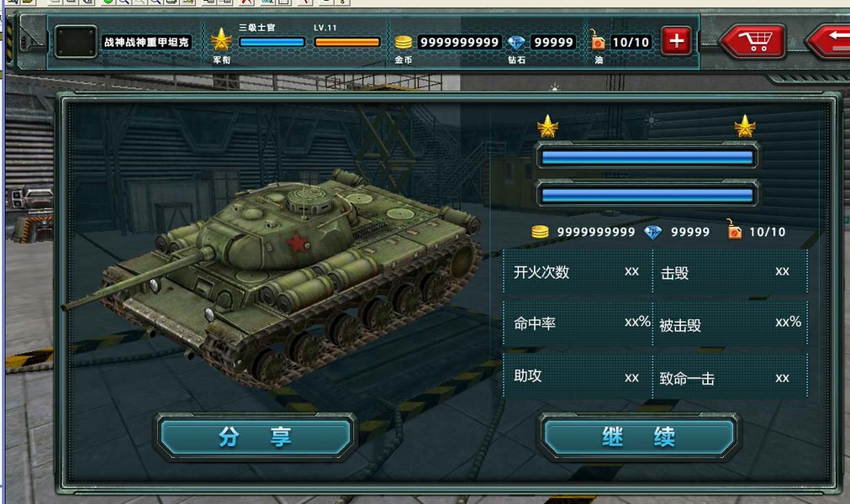Click the orange LV.11 experience bar
850x504 pixels.
(x=347, y=42)
